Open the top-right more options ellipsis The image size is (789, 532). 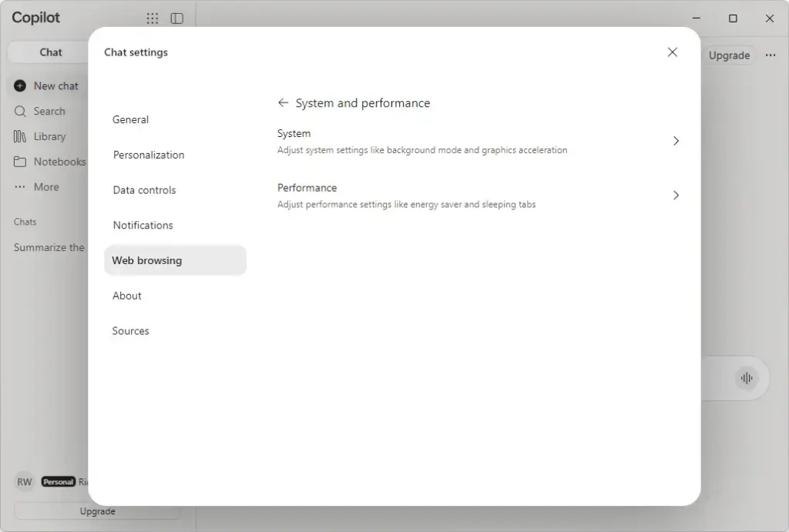tap(771, 55)
